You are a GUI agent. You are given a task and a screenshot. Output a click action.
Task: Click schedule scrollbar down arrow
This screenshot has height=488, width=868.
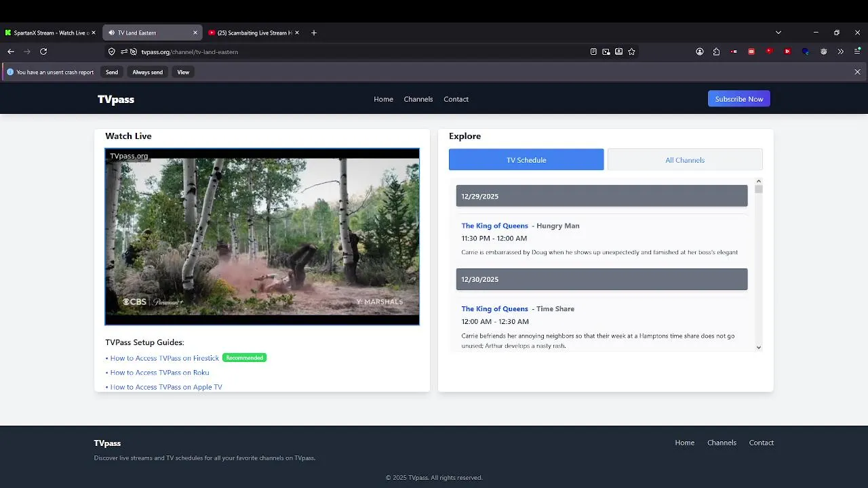point(759,348)
